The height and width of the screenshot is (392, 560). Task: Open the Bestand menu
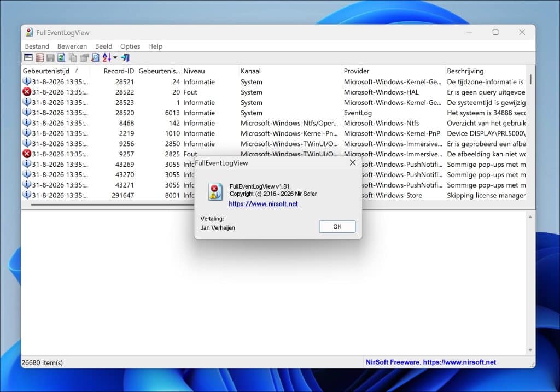click(x=37, y=46)
